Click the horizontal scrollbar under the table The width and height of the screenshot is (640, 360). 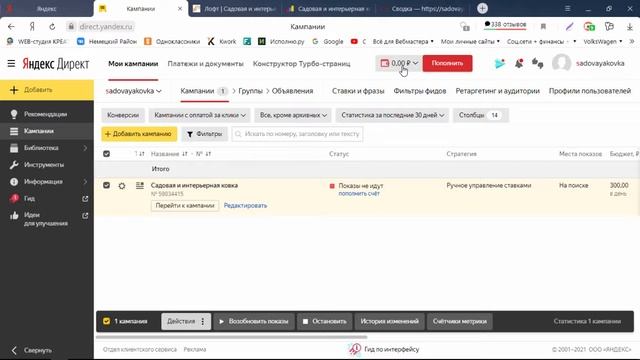231,337
